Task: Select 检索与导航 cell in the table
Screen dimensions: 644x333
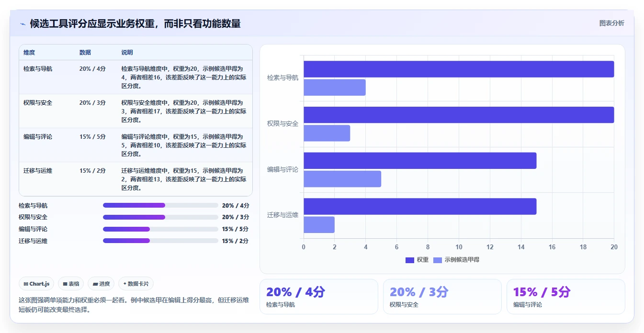Action: [x=38, y=69]
